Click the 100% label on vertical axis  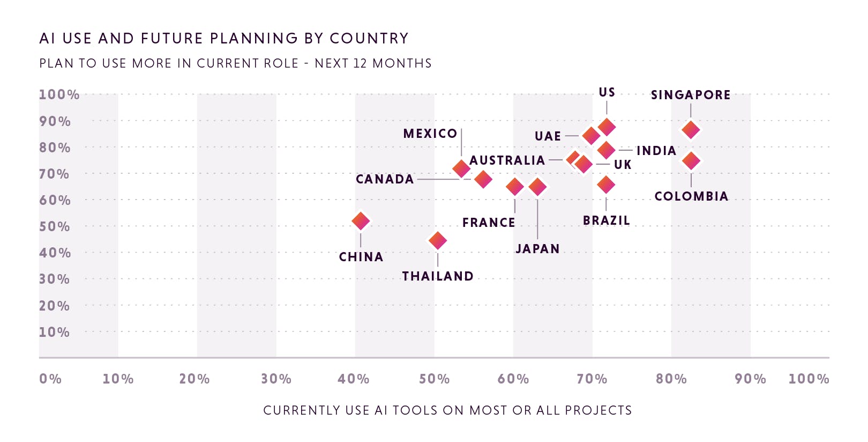(x=59, y=95)
